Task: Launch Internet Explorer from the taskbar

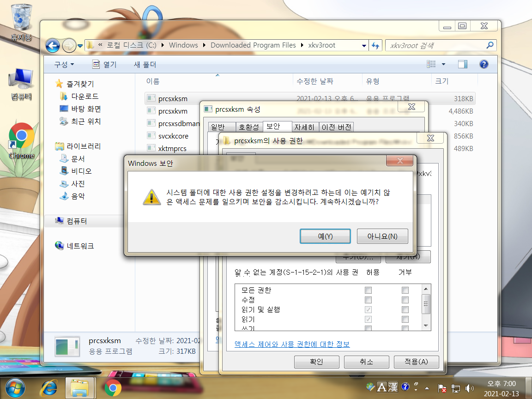Action: point(49,388)
